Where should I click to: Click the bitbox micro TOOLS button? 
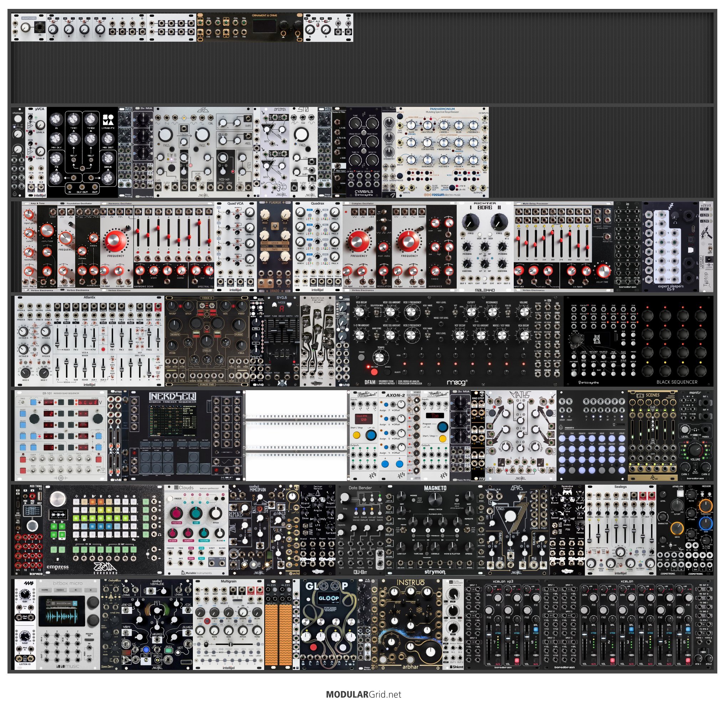[x=60, y=590]
